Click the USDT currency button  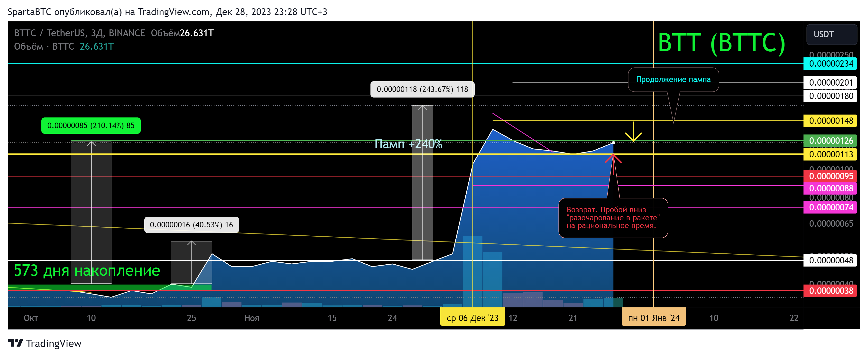tap(831, 34)
